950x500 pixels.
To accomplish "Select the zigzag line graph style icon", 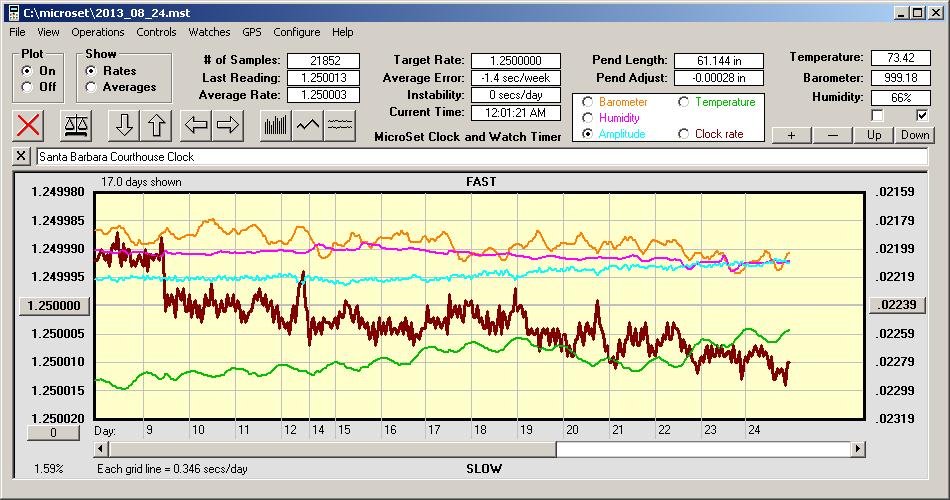I will coord(308,125).
